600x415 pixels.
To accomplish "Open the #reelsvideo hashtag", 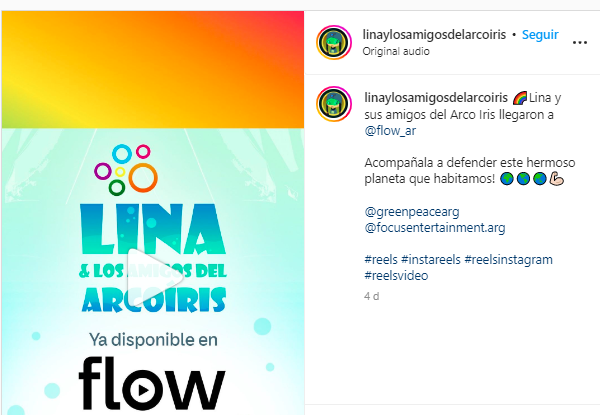I will 396,276.
